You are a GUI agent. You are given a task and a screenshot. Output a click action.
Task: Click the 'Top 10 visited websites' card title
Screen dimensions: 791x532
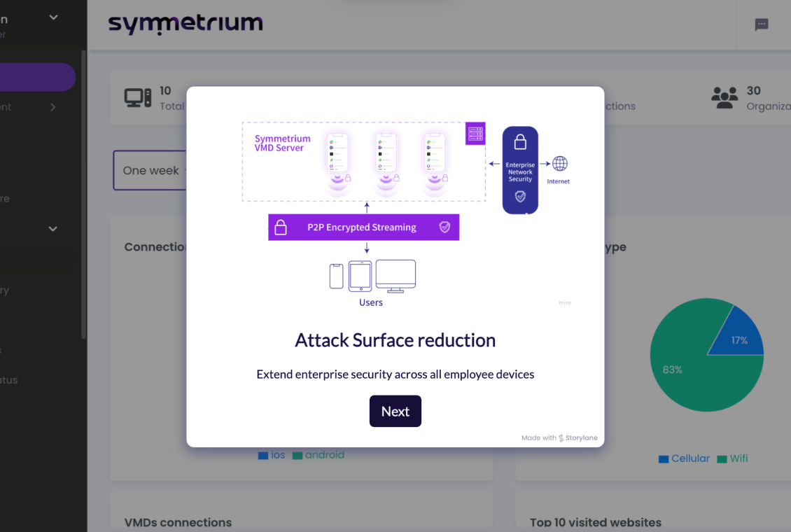click(595, 522)
